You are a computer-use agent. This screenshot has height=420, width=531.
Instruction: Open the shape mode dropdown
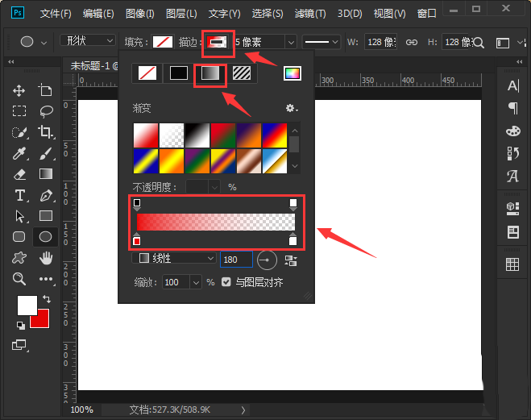pos(88,40)
